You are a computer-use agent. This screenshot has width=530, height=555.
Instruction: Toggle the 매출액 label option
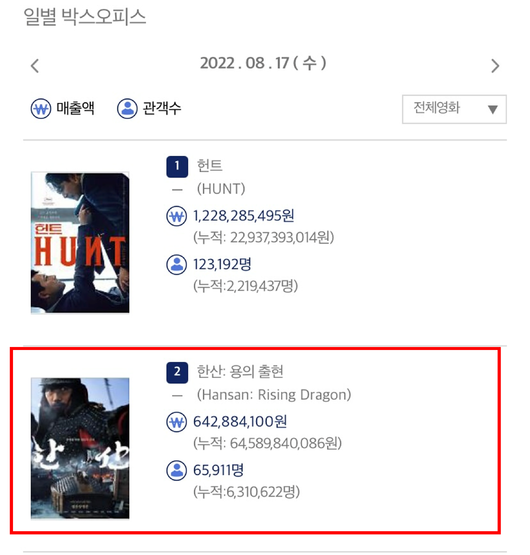pyautogui.click(x=75, y=108)
